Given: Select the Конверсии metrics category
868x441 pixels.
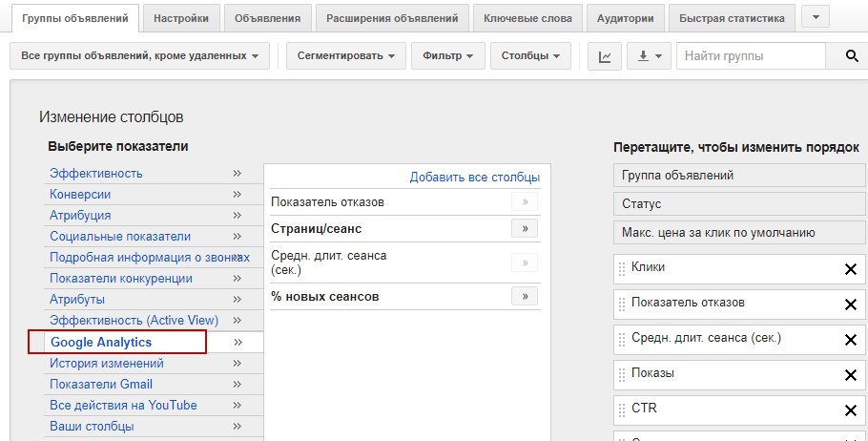Looking at the screenshot, I should pos(80,194).
